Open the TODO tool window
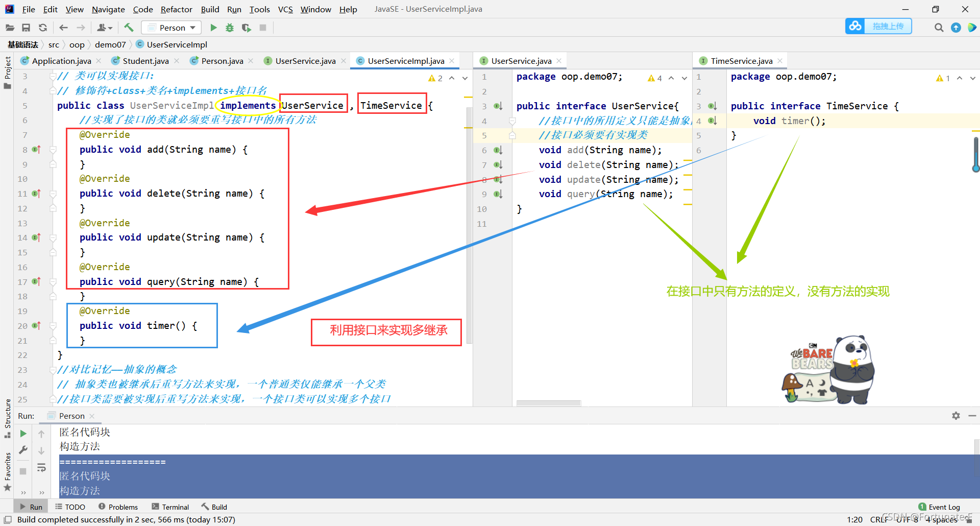980x526 pixels. 70,507
